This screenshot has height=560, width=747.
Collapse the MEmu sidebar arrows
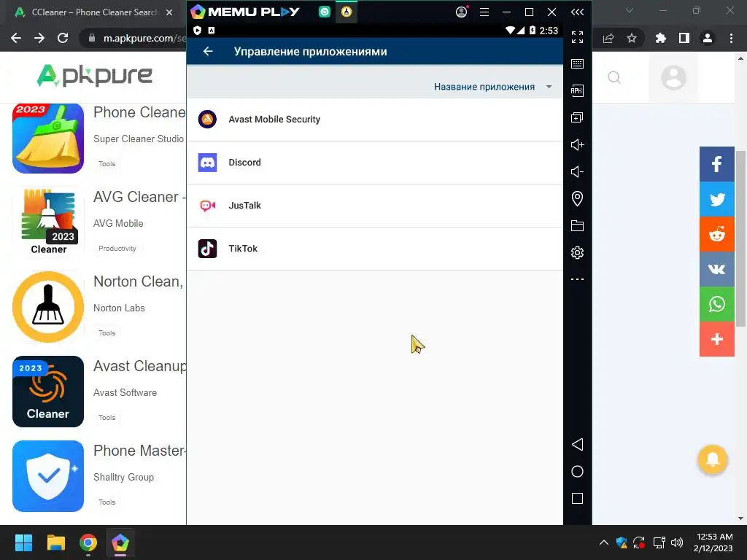point(578,12)
